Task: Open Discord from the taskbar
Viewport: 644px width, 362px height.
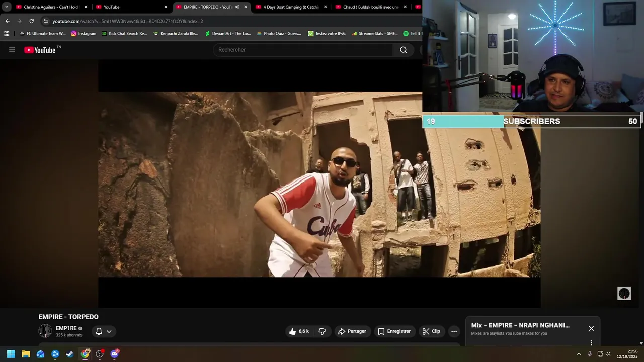Action: (114, 354)
